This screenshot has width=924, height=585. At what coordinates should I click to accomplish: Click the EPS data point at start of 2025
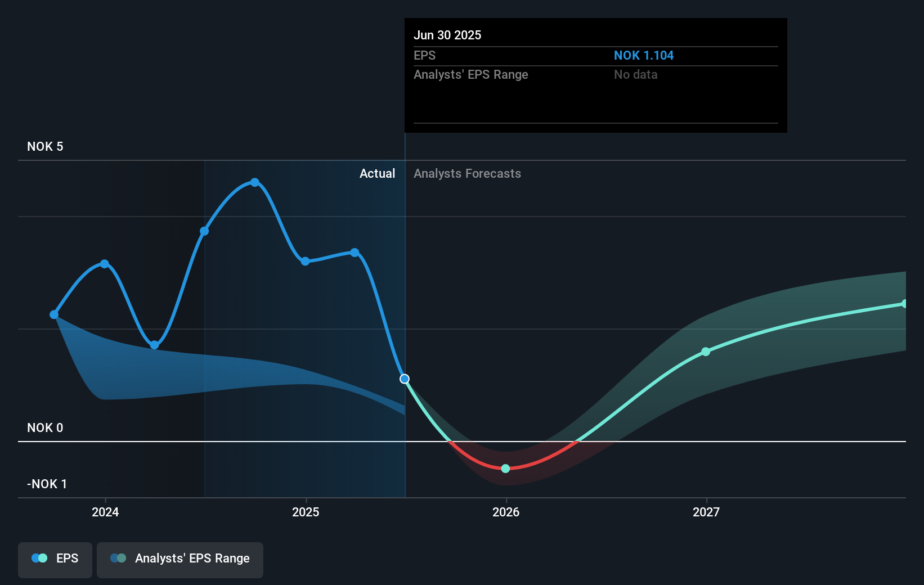(305, 261)
